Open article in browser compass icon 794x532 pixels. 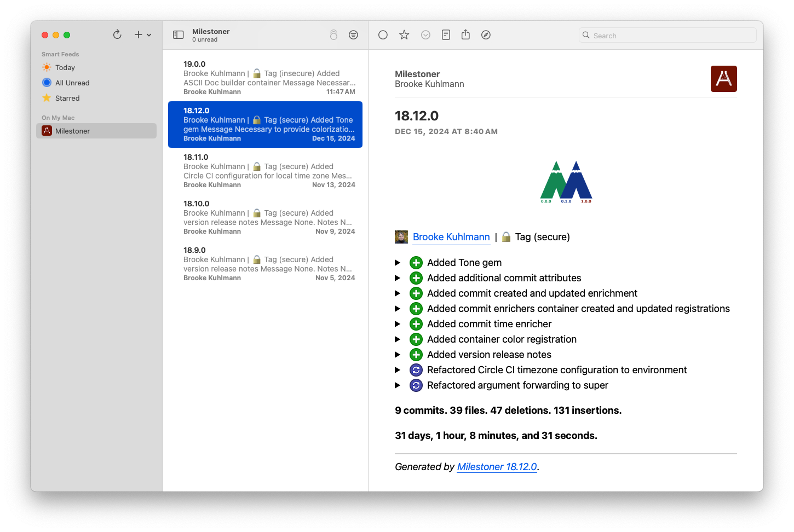[486, 35]
